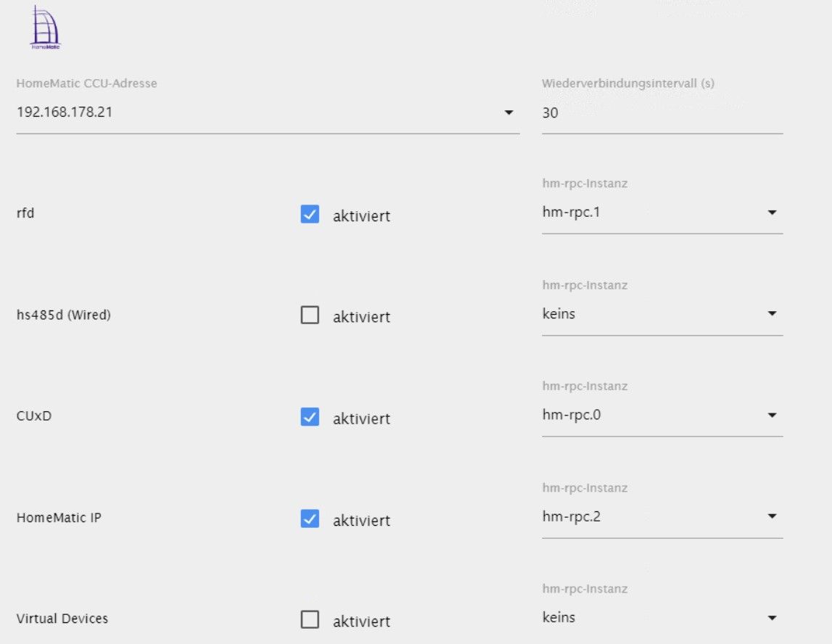Click the aktiviert label for CUxD
Viewport: 832px width, 644px height.
(361, 418)
